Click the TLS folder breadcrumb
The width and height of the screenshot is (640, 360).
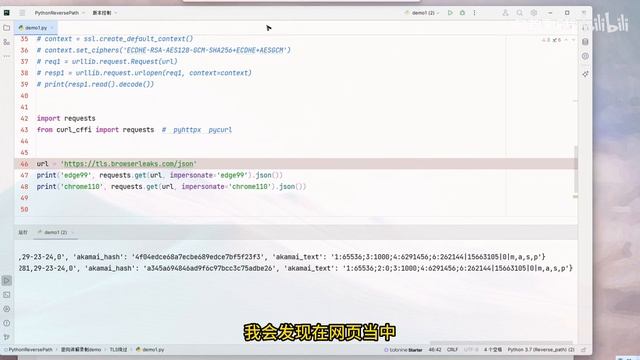click(x=118, y=350)
